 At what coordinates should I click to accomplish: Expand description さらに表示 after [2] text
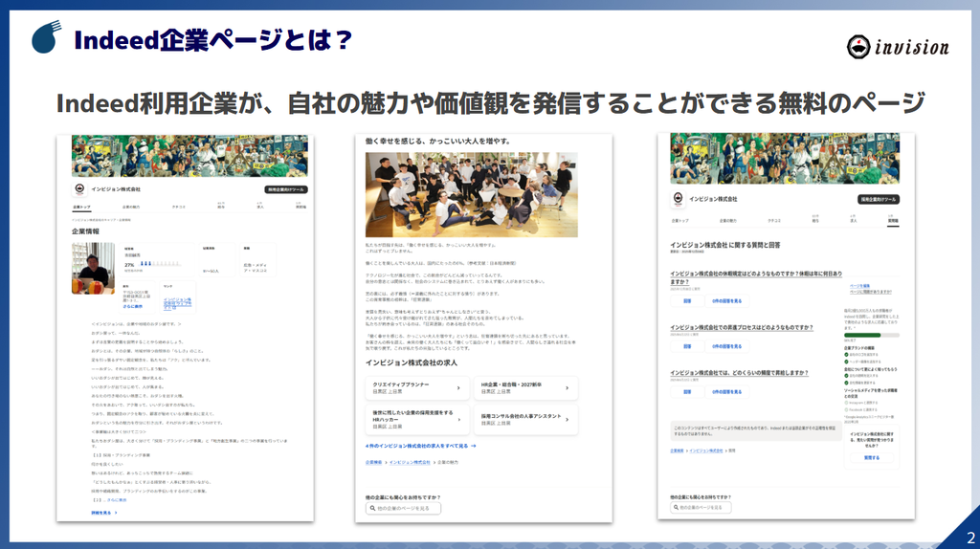(x=116, y=500)
